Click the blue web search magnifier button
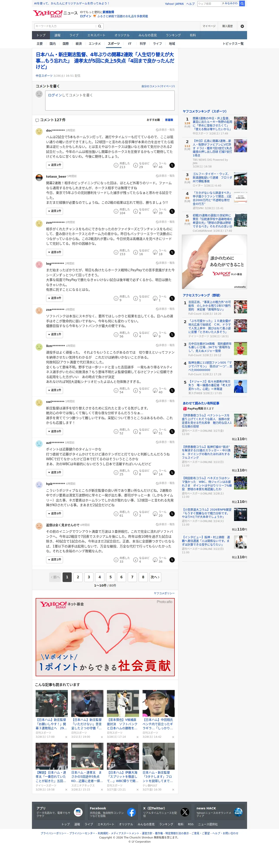The image size is (279, 868). (242, 4)
